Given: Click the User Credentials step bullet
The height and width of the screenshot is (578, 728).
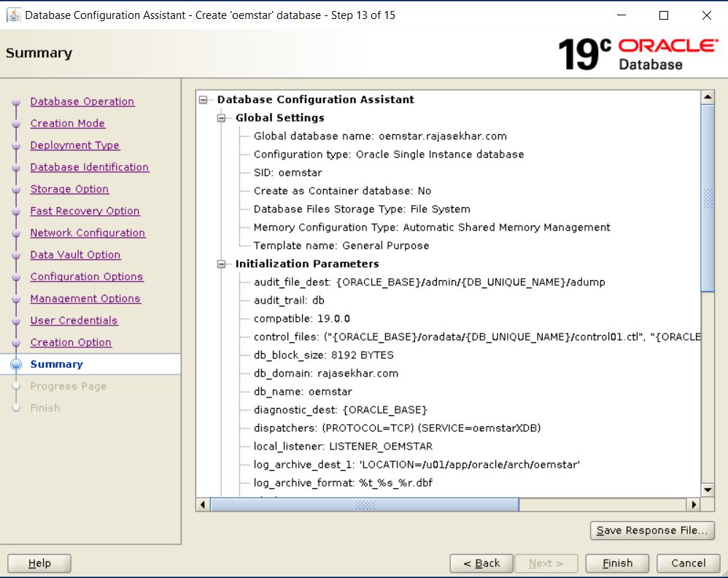Looking at the screenshot, I should pyautogui.click(x=16, y=320).
